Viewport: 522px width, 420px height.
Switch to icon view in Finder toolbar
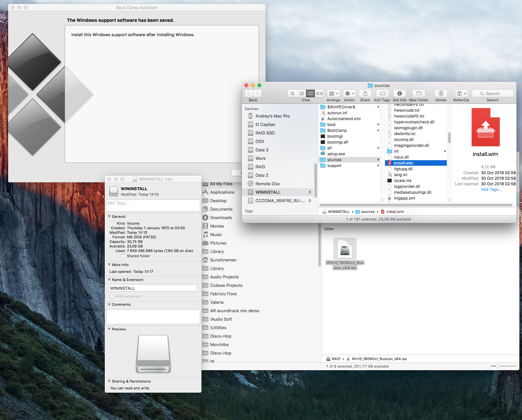[293, 93]
